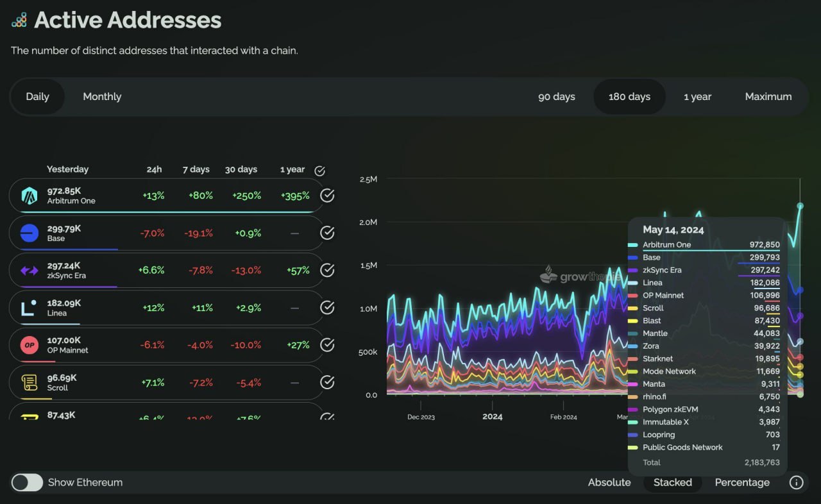Uncheck the Arbitrum One row checkmark
Viewport: 821px width, 504px height.
coord(327,196)
